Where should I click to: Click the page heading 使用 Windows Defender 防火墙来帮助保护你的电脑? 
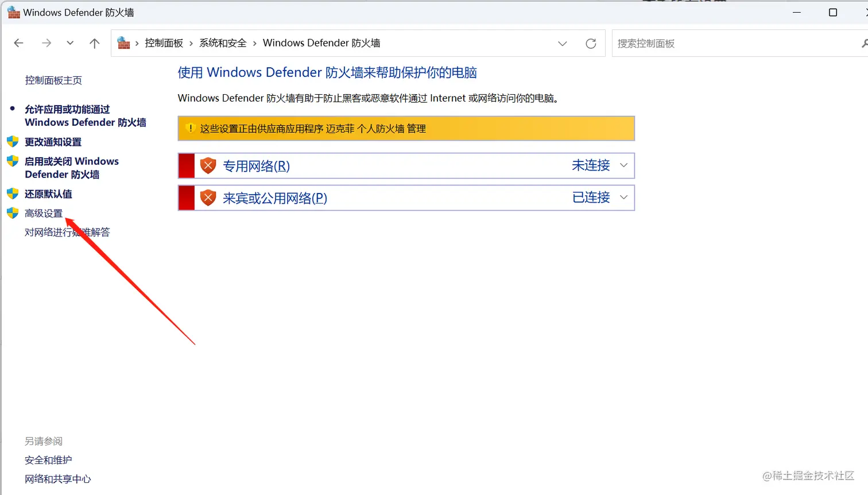click(327, 72)
